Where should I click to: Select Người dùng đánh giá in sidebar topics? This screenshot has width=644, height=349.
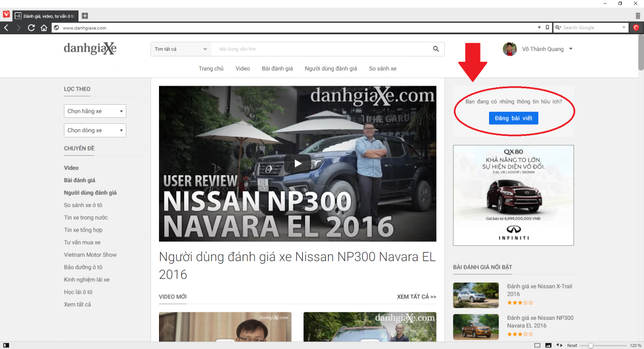(x=90, y=193)
